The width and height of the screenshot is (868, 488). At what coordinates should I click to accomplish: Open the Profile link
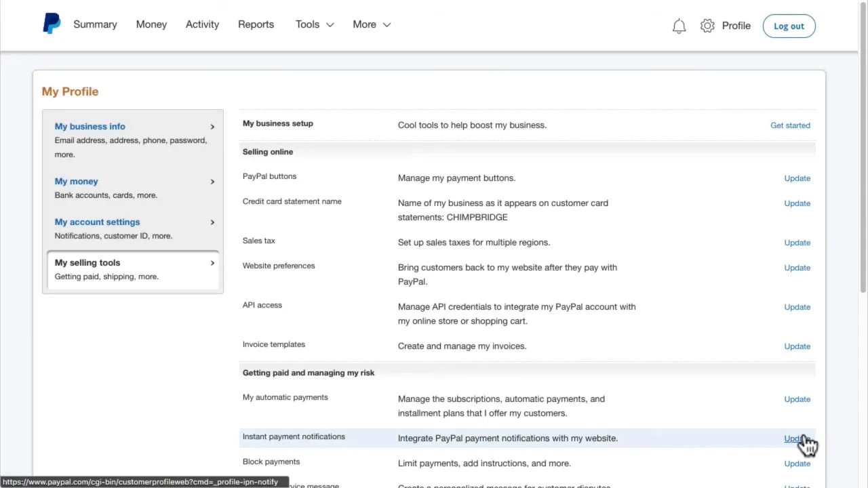[736, 26]
